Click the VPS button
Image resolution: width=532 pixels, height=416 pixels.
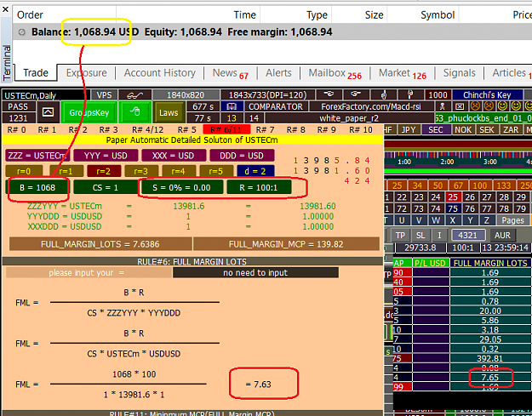pyautogui.click(x=104, y=95)
